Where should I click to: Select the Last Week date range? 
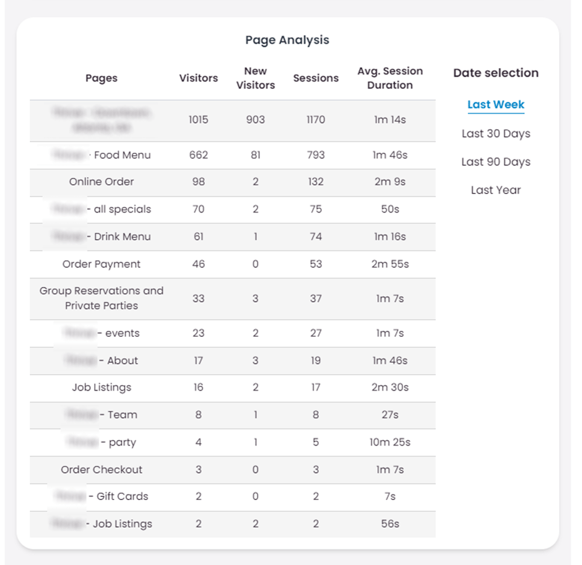pos(496,105)
